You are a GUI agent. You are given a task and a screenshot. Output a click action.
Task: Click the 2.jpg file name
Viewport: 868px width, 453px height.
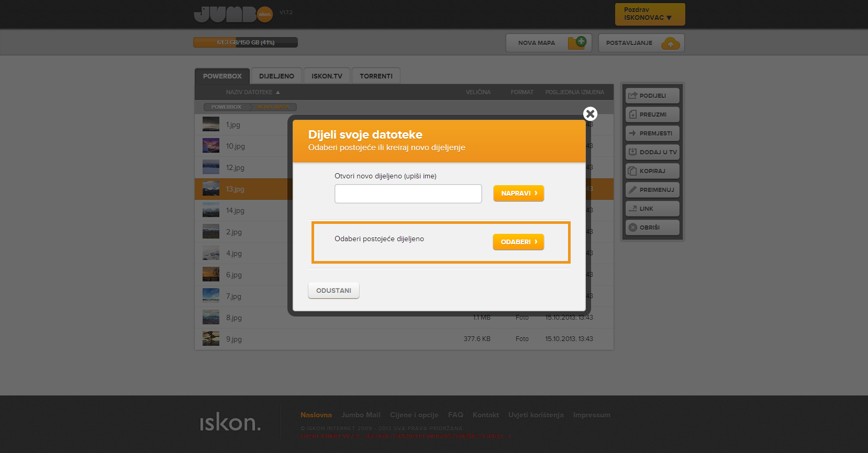[234, 232]
